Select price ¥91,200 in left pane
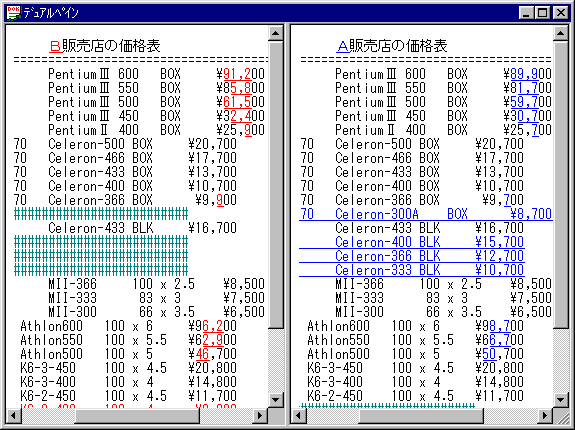 tap(241, 74)
